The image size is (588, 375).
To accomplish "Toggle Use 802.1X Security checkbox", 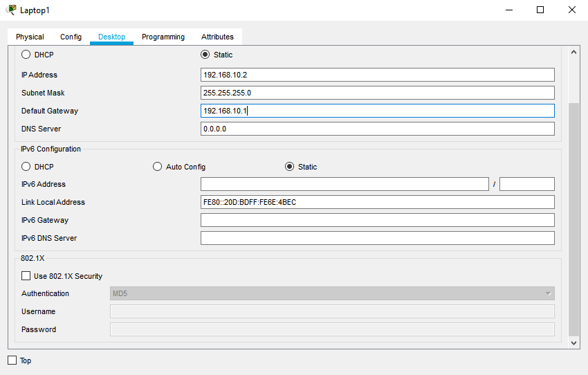I will (x=26, y=276).
